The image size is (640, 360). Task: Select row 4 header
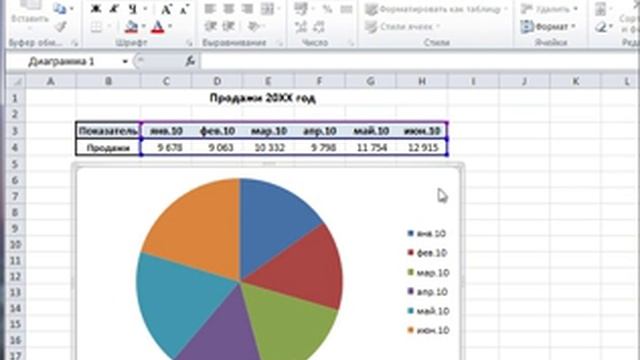point(15,147)
